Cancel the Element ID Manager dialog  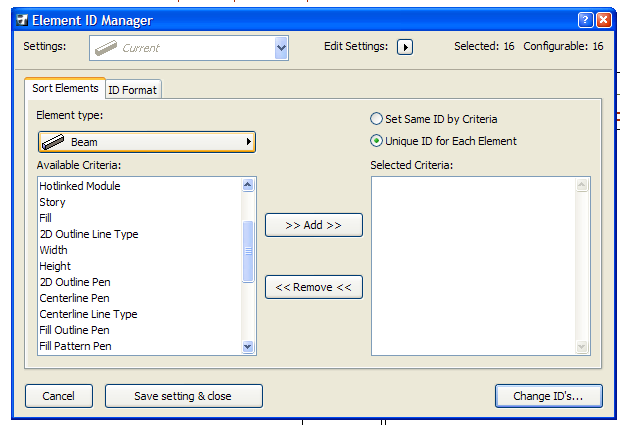[59, 396]
